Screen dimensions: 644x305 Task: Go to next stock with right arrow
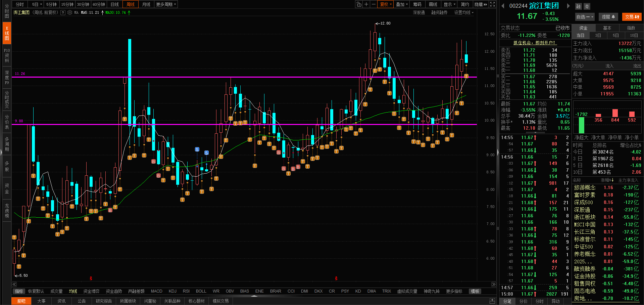[568, 6]
